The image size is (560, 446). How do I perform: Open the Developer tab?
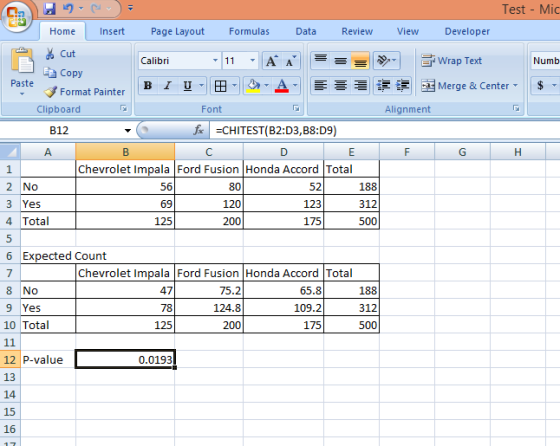click(x=467, y=31)
